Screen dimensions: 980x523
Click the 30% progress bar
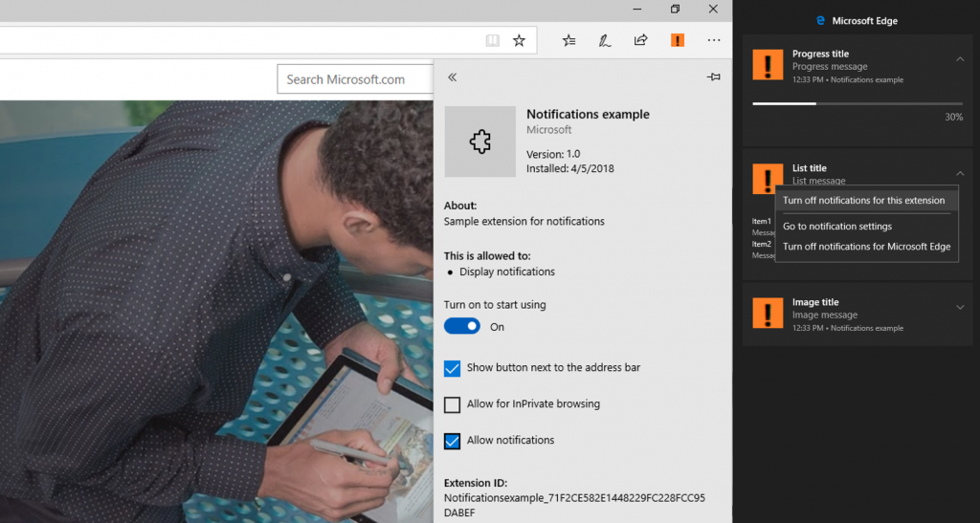857,103
